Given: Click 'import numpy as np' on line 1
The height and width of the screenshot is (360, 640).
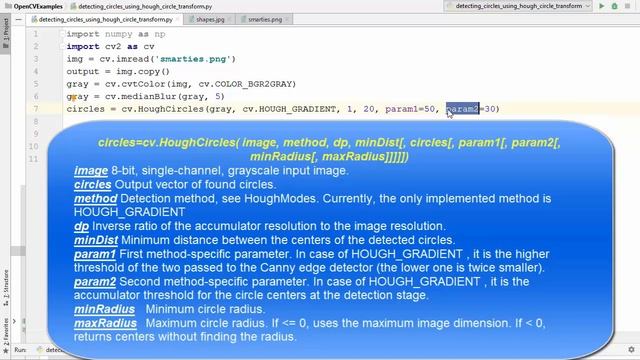Looking at the screenshot, I should (x=116, y=34).
